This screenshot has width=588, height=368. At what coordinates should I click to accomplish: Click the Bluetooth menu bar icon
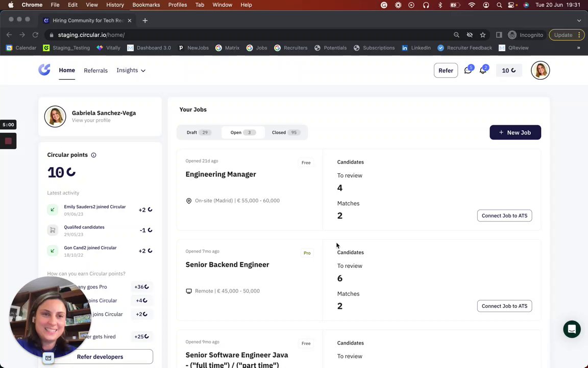(440, 5)
